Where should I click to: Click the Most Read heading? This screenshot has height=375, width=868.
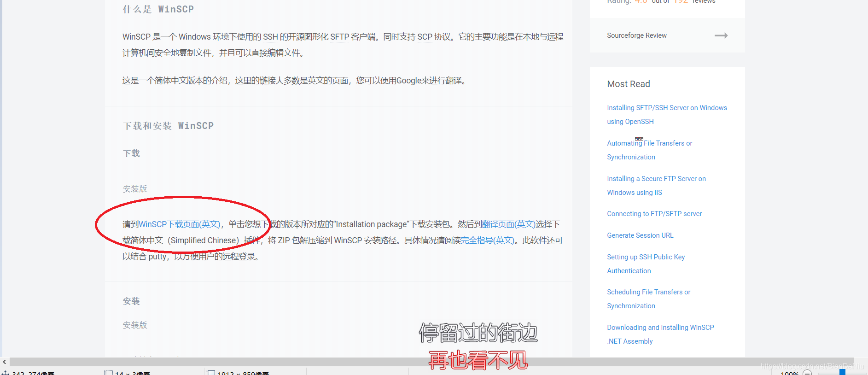[629, 84]
